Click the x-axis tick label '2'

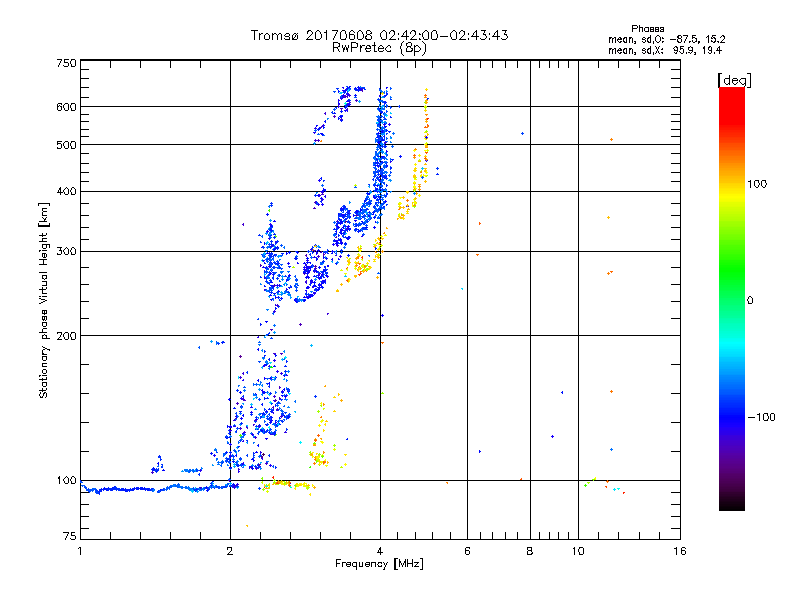pyautogui.click(x=230, y=551)
